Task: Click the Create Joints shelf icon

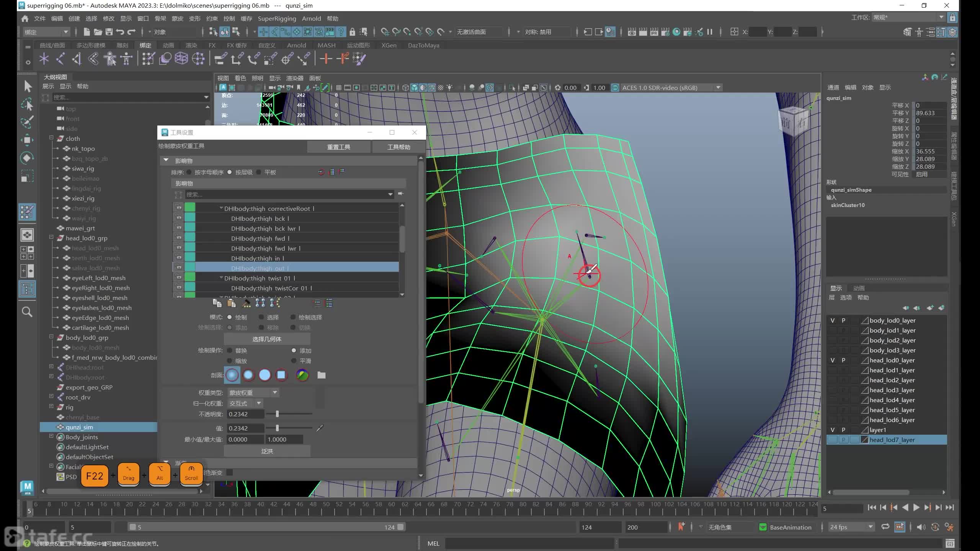Action: (x=60, y=59)
